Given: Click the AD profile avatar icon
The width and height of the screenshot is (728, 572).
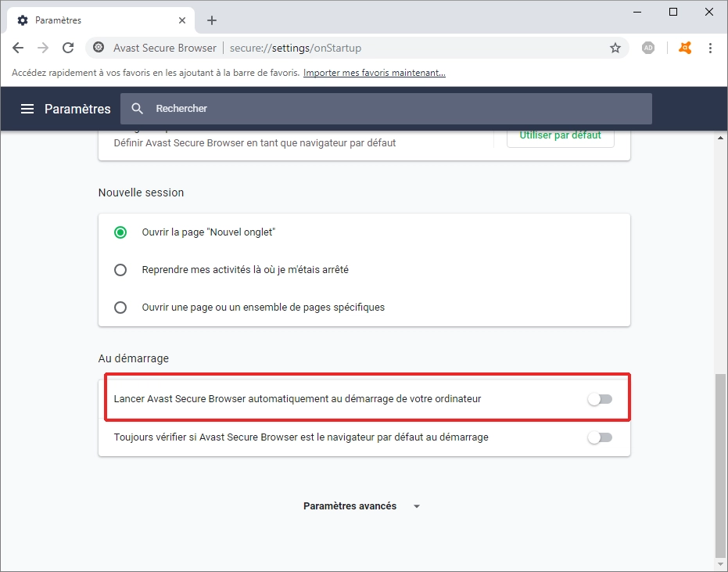Looking at the screenshot, I should [648, 48].
